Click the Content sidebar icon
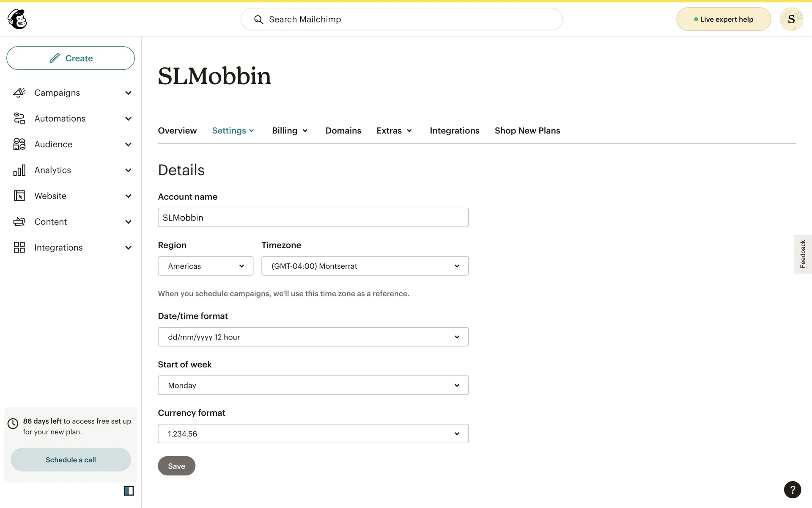812x508 pixels. click(x=19, y=222)
